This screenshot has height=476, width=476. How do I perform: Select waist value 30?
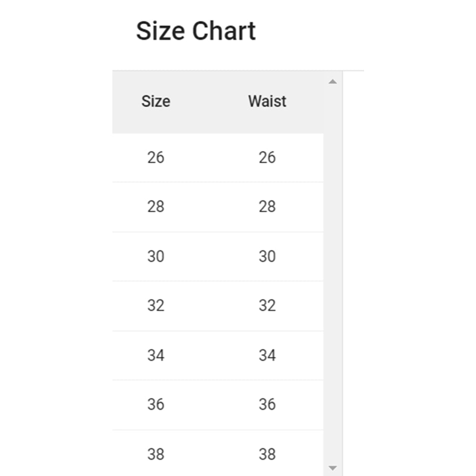pyautogui.click(x=268, y=256)
